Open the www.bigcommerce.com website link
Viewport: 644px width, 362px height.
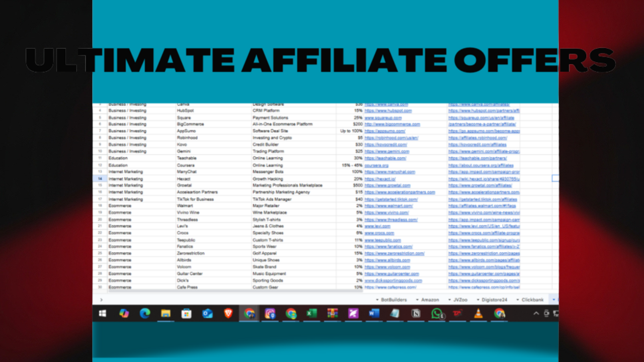pyautogui.click(x=392, y=124)
